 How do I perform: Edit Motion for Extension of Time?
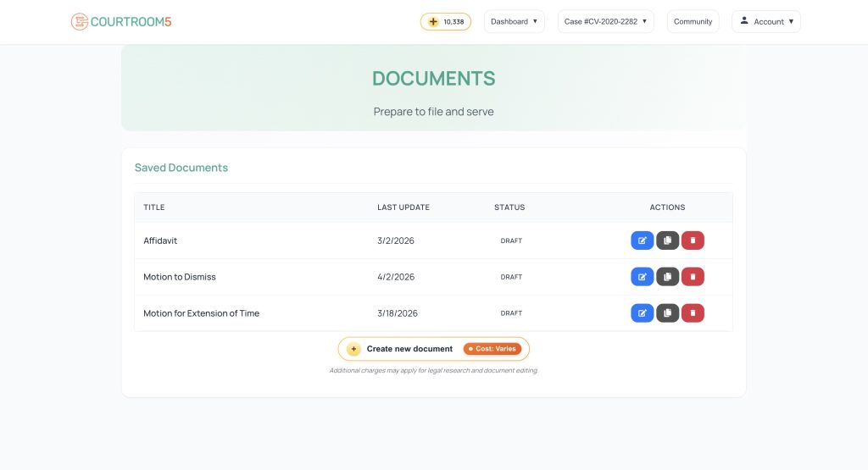[x=642, y=313]
